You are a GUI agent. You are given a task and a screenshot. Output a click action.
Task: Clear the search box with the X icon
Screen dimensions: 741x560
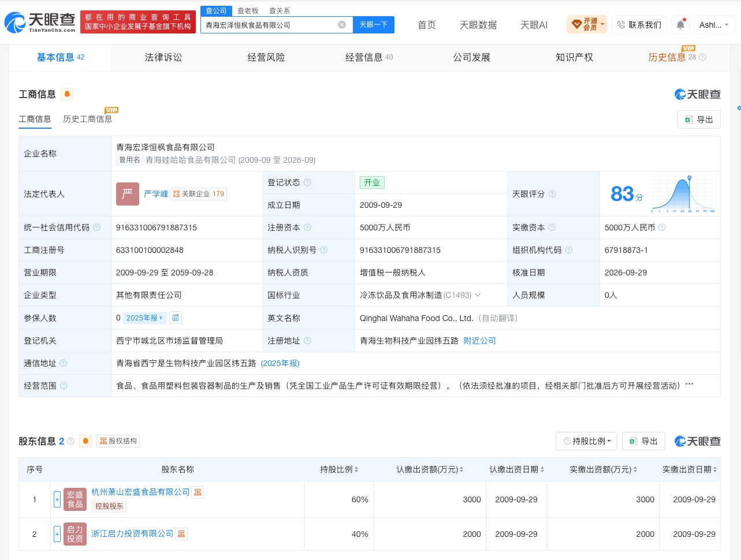pyautogui.click(x=342, y=25)
